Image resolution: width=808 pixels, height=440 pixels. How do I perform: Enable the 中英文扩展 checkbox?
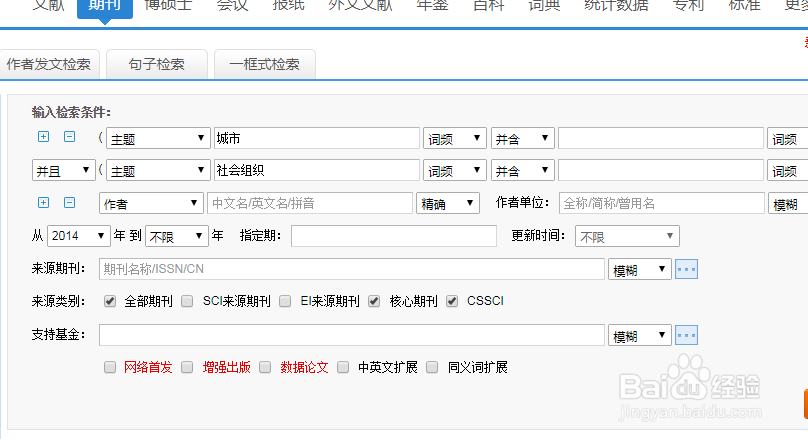[343, 367]
